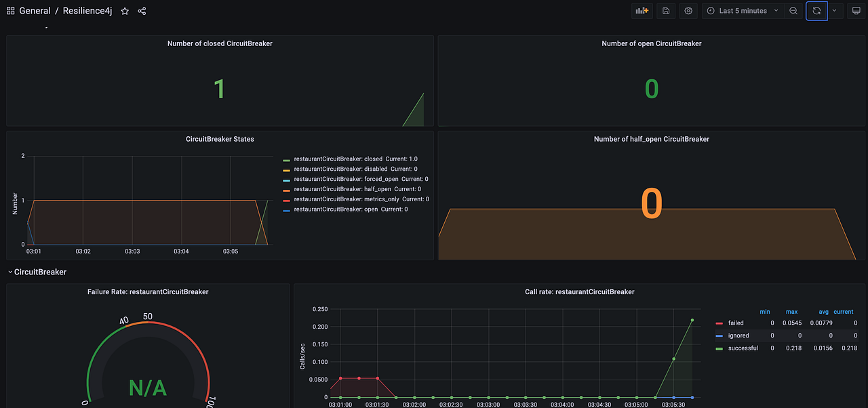Image resolution: width=868 pixels, height=408 pixels.
Task: Click the cycle view mode monitor icon
Action: click(x=856, y=10)
